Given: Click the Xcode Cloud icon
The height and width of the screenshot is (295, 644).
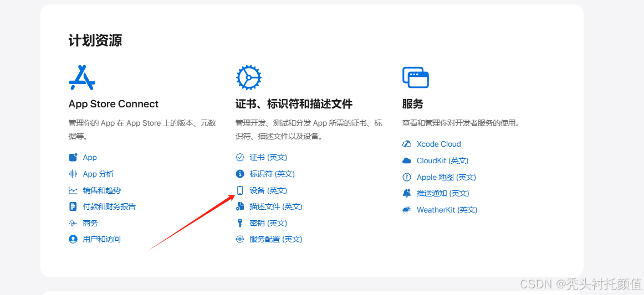Looking at the screenshot, I should point(407,144).
